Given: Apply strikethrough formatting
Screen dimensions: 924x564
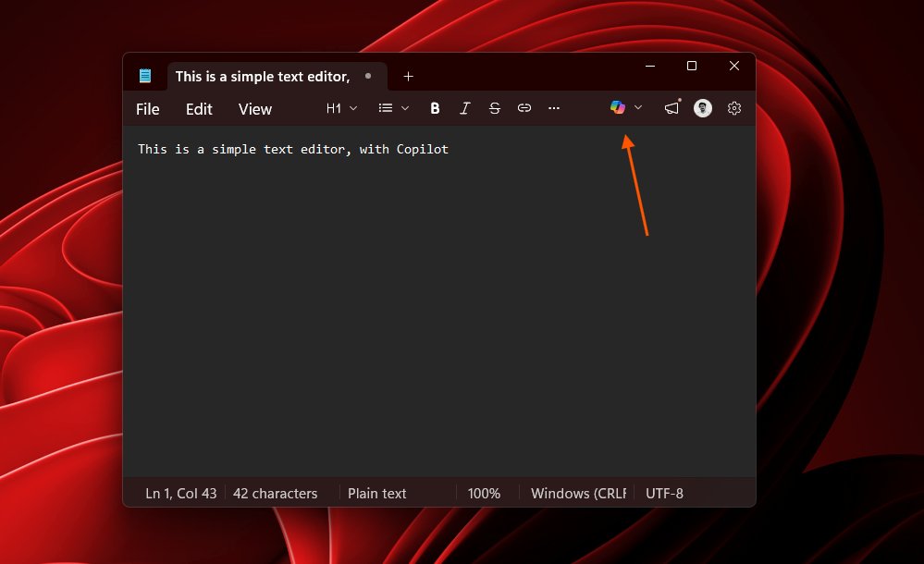Looking at the screenshot, I should click(495, 108).
